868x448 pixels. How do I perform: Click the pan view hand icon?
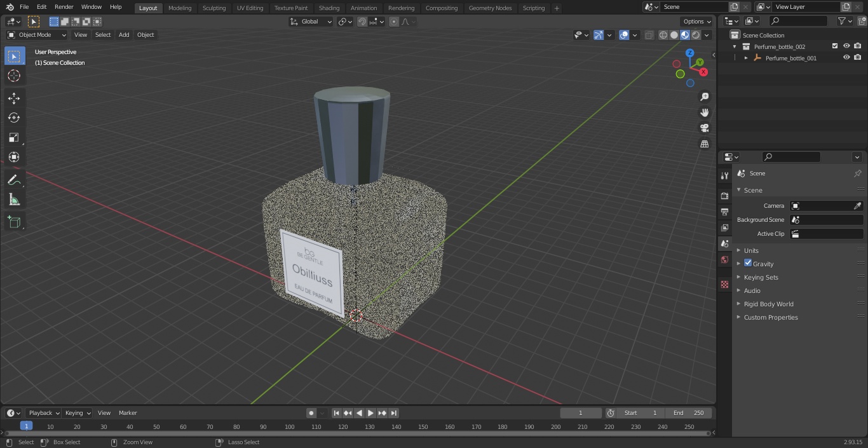click(x=704, y=112)
